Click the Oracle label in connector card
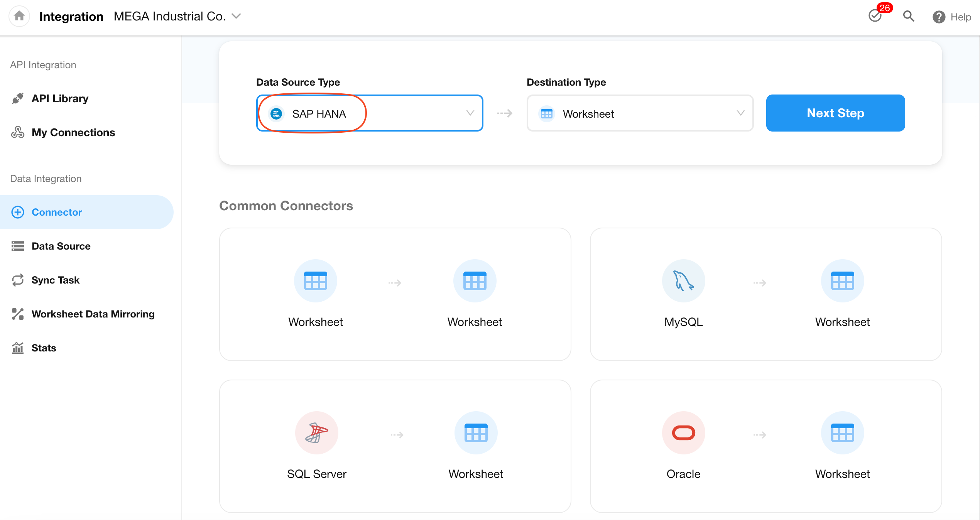This screenshot has width=980, height=520. coord(684,474)
